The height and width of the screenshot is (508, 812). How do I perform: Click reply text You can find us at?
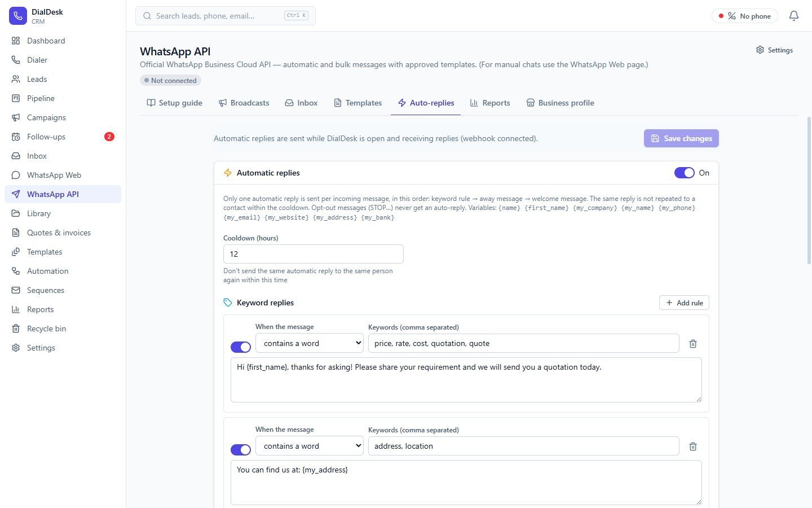pyautogui.click(x=466, y=483)
